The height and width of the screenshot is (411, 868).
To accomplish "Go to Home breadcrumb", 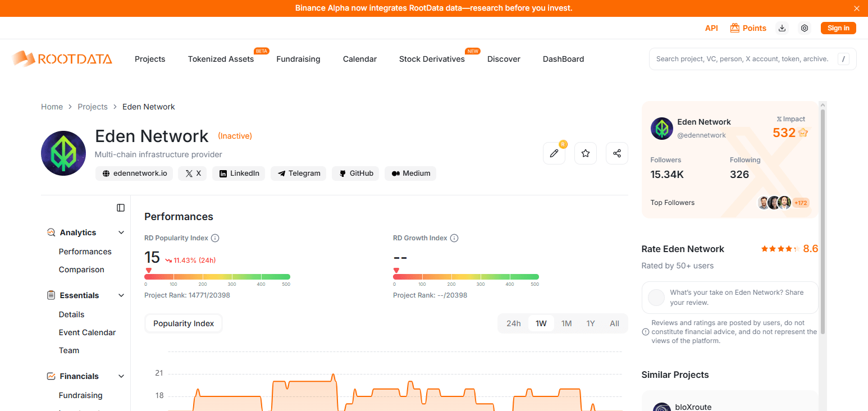I will (52, 107).
